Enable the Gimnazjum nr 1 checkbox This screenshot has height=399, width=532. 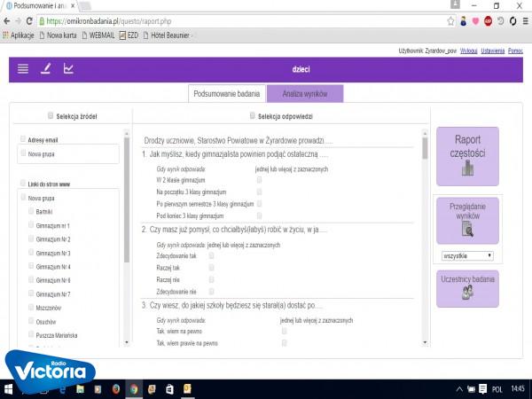[31, 225]
